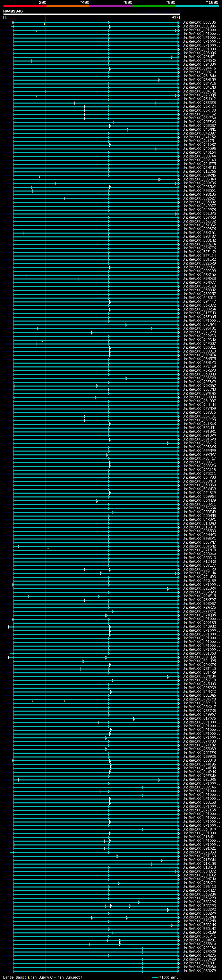
Task: Select hit label UniRef100_Q1ZYW4
Action: [199, 860]
